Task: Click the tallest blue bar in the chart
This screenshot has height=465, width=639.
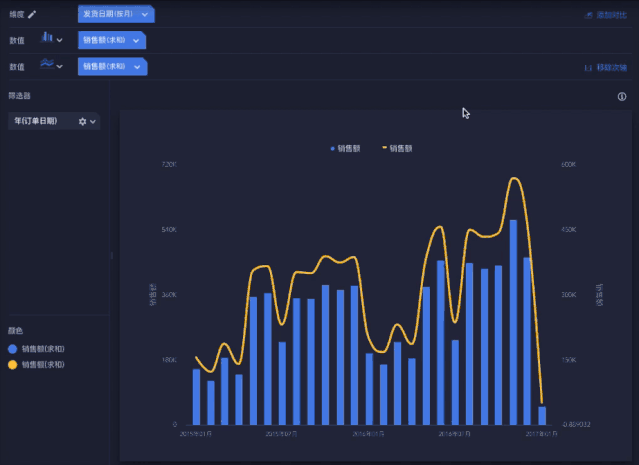Action: pos(513,322)
